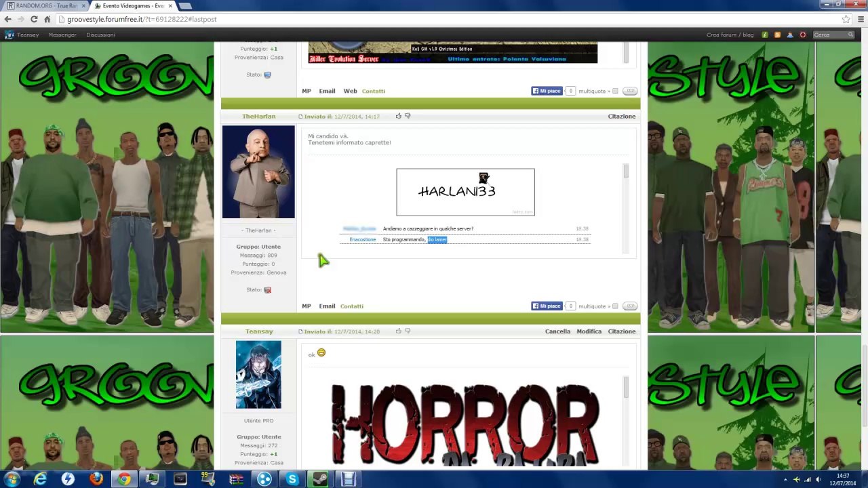Click Email under TheHarlan's post
Image resolution: width=868 pixels, height=488 pixels.
click(327, 306)
